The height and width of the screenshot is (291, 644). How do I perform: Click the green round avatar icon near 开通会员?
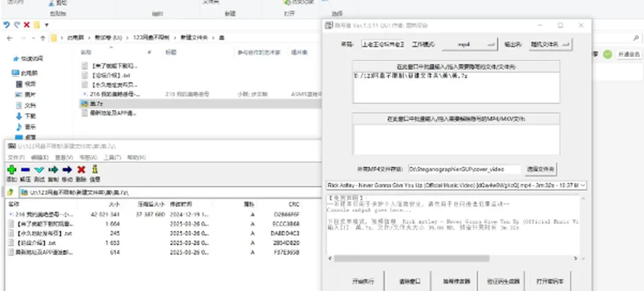pos(607,54)
